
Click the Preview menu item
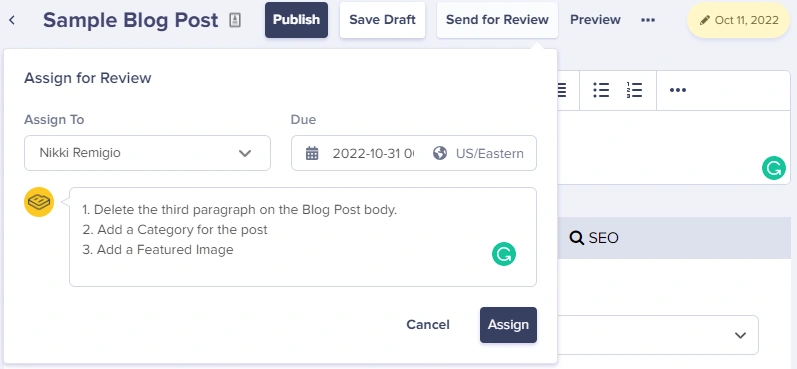pos(595,20)
